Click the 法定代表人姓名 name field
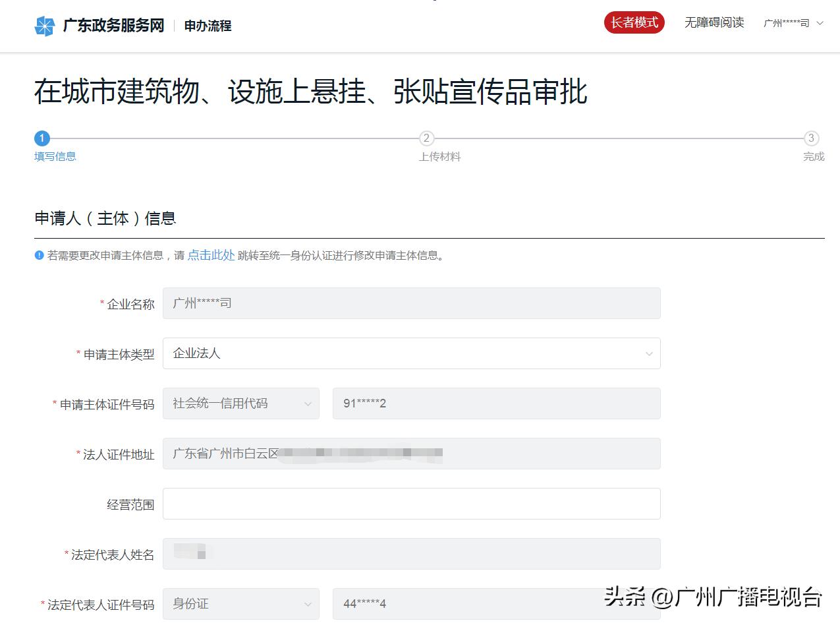 pos(411,553)
